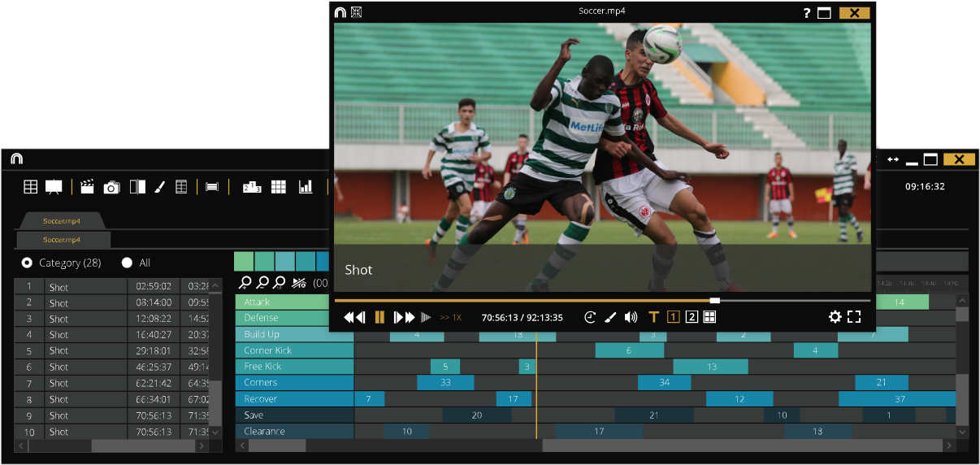Open the bar chart statistics icon
Screen dimensions: 980x465
[306, 187]
